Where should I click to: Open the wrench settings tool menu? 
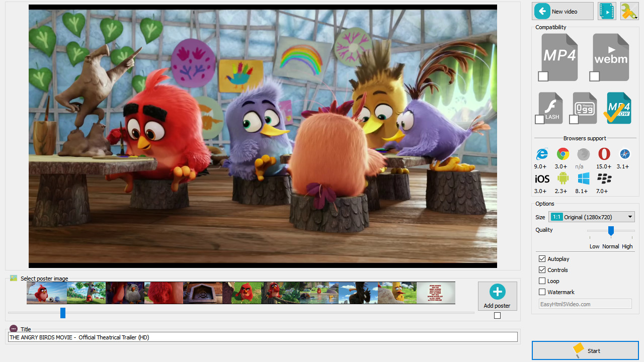coord(629,11)
